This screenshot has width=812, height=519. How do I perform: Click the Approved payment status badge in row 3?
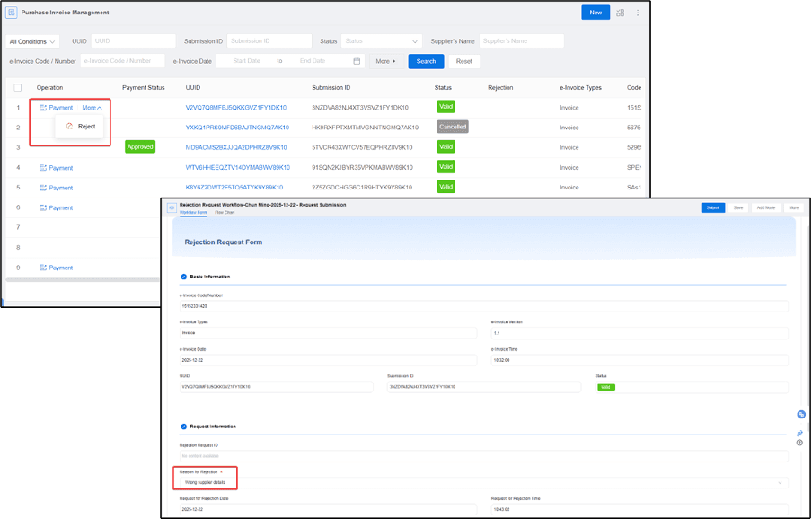coord(140,147)
